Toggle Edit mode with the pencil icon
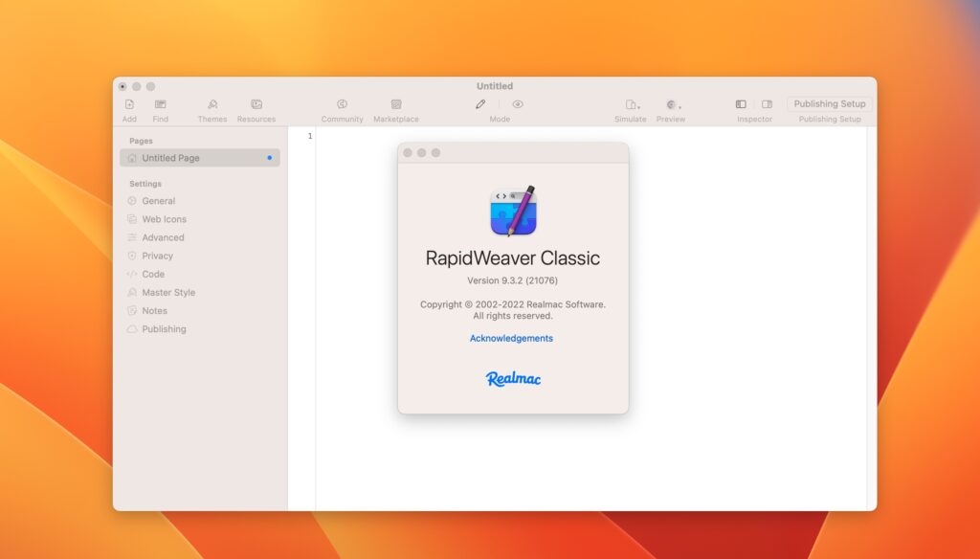Screen dimensions: 980x559 point(480,103)
